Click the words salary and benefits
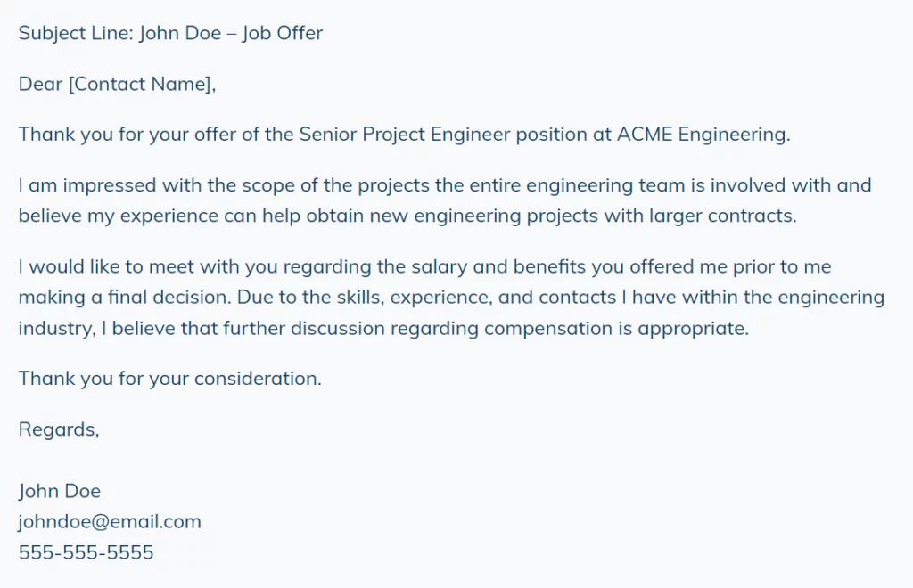 pyautogui.click(x=498, y=267)
